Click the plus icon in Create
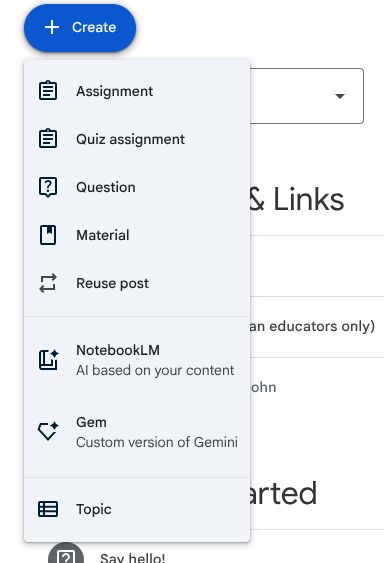 tap(52, 27)
